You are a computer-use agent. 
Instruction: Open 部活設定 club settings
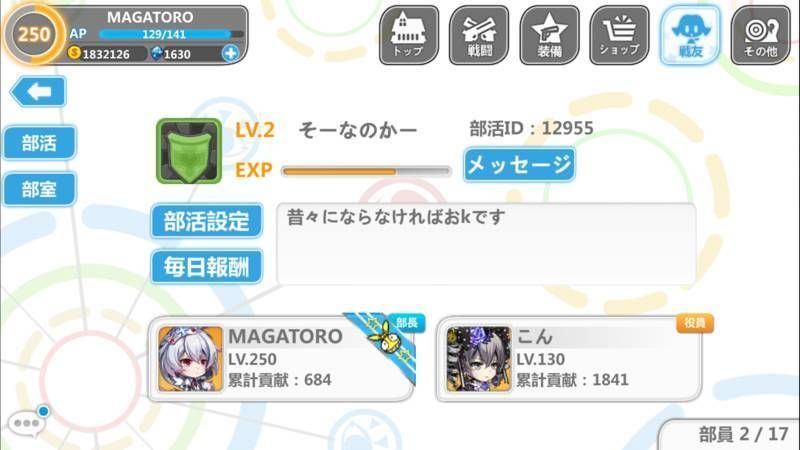[207, 221]
